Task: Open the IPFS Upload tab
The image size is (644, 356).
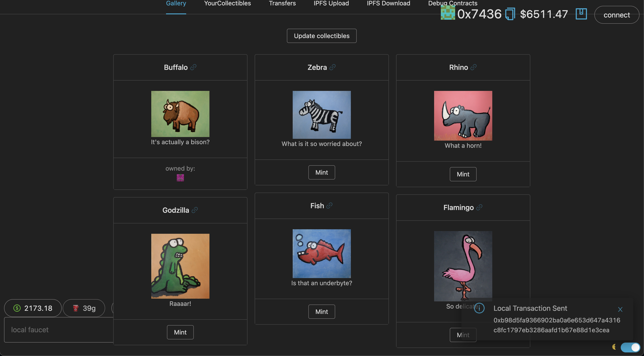Action: point(331,4)
